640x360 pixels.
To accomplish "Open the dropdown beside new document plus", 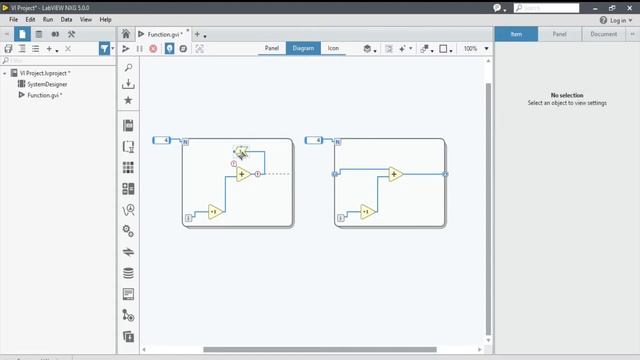I will tap(205, 36).
